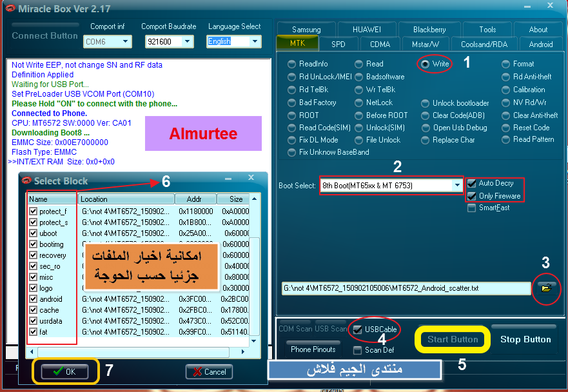Image resolution: width=568 pixels, height=392 pixels.
Task: Click the Location column header
Action: (x=126, y=199)
